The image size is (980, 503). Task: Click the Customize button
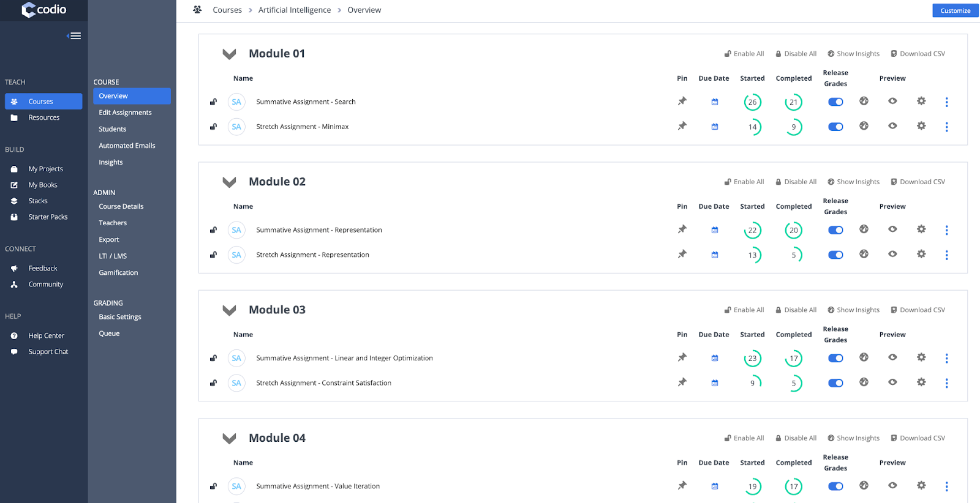955,10
